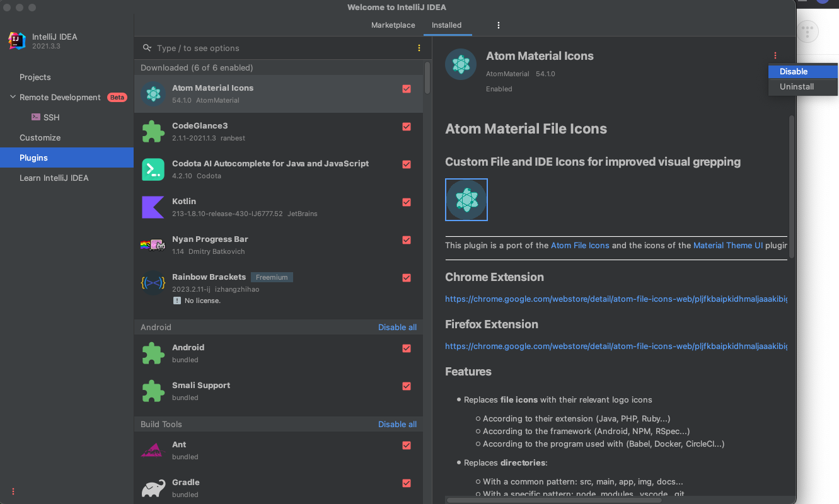Click the IntelliJ IDEA logo in sidebar
Screen dimensions: 839x504
coord(17,41)
